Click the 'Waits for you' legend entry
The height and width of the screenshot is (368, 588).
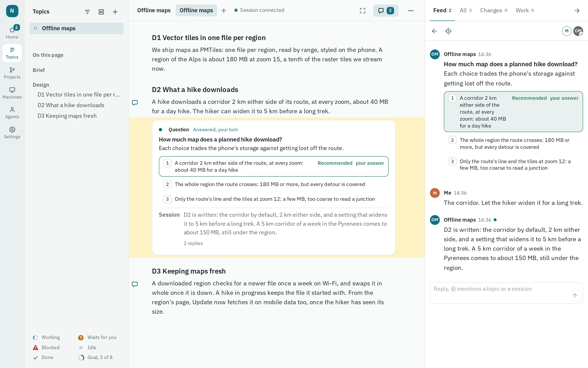97,337
